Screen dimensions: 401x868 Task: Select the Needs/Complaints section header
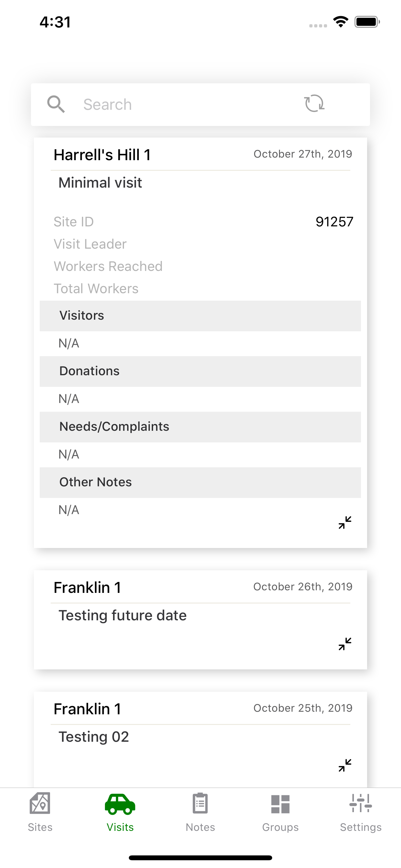point(200,427)
